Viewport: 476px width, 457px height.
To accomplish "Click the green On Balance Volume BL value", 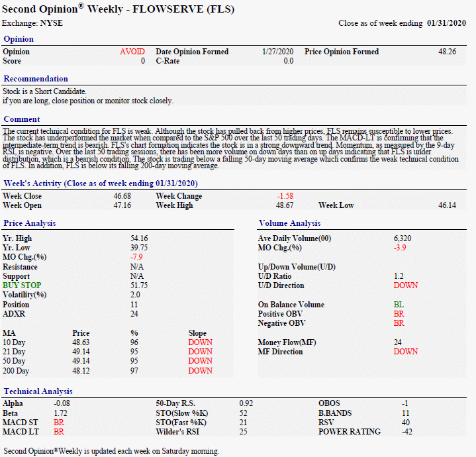I will click(x=399, y=305).
